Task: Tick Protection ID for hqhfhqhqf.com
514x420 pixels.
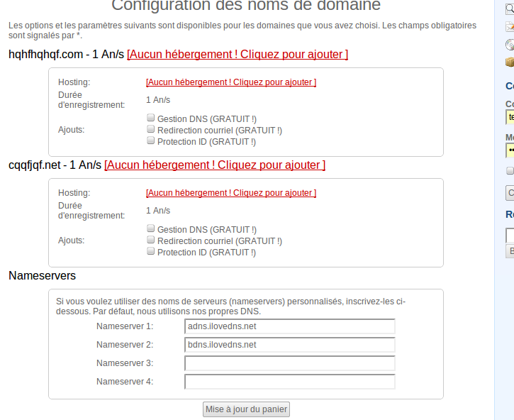Action: [150, 141]
